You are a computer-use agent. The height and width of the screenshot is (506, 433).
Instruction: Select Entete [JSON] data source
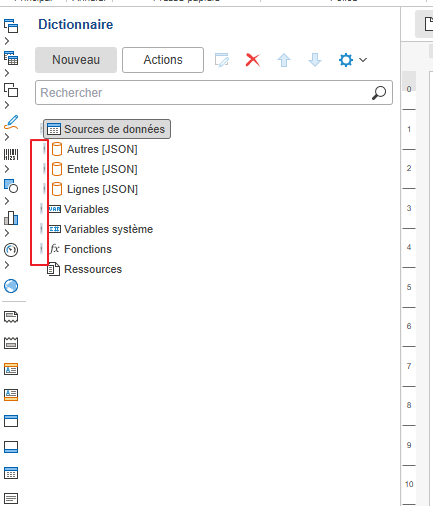(x=95, y=169)
